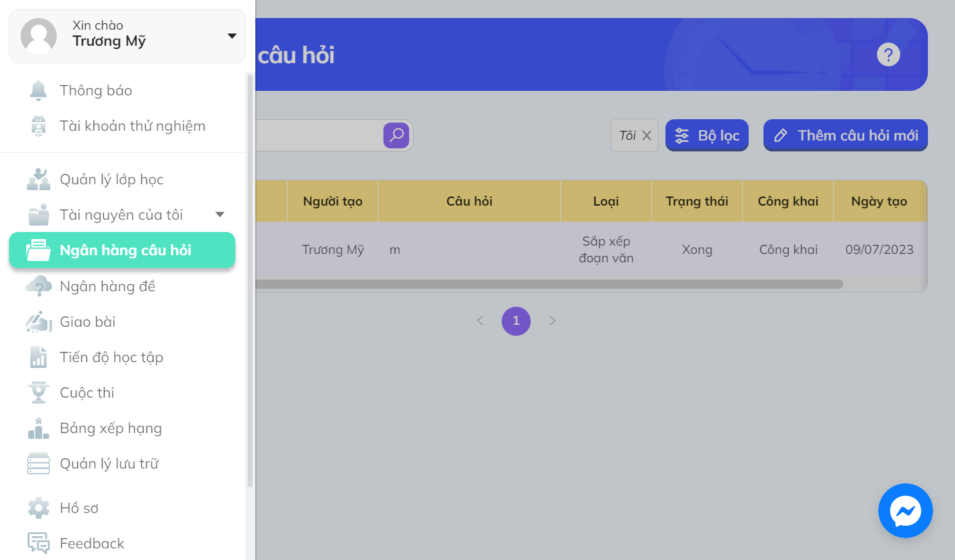Click the Thông báo bell icon

click(39, 90)
